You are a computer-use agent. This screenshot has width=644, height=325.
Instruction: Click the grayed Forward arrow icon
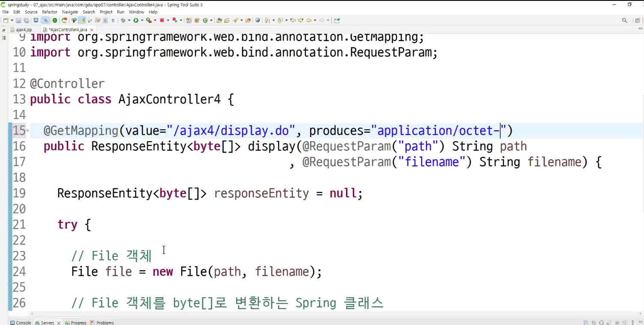(322, 20)
